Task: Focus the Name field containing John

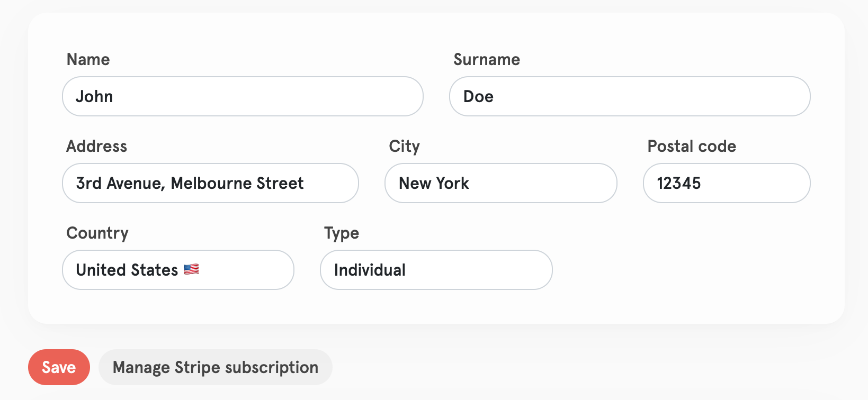Action: tap(243, 96)
